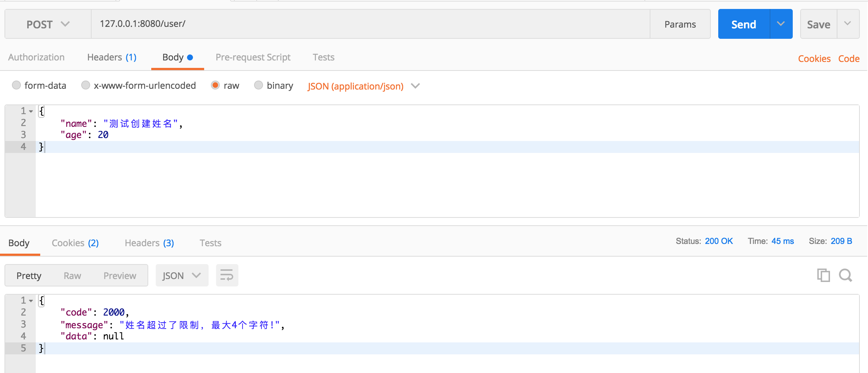Collapse request JSON fold arrow at line 1

[31, 111]
